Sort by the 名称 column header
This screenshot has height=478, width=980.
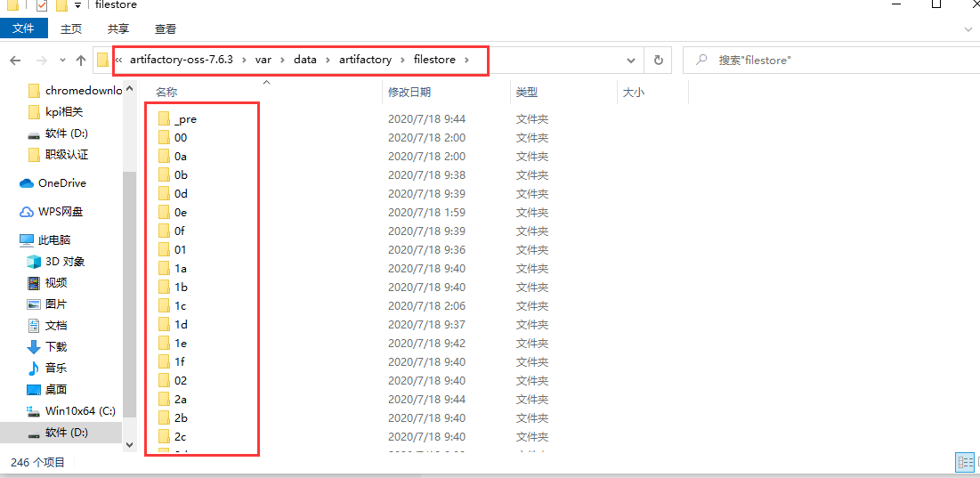point(166,93)
